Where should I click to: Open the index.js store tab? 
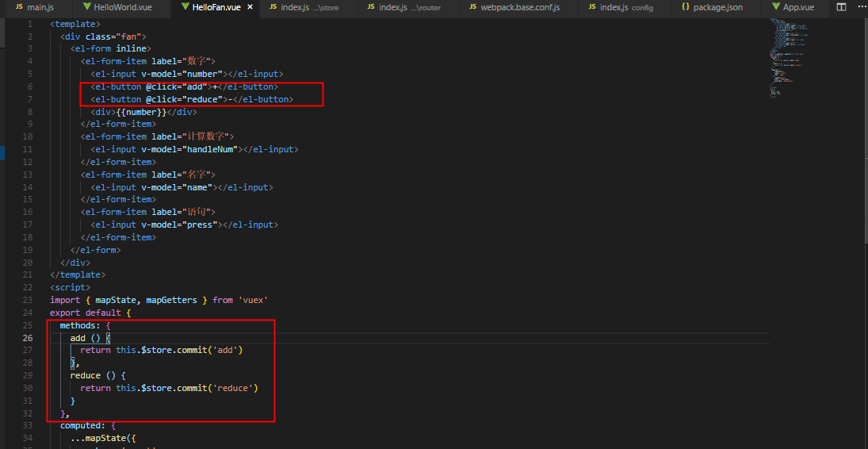coord(304,7)
